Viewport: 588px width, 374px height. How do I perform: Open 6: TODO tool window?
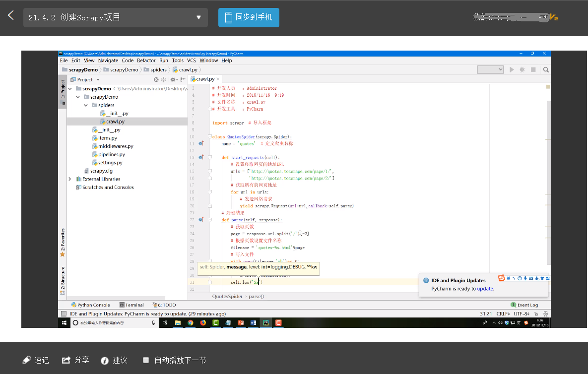tap(164, 305)
